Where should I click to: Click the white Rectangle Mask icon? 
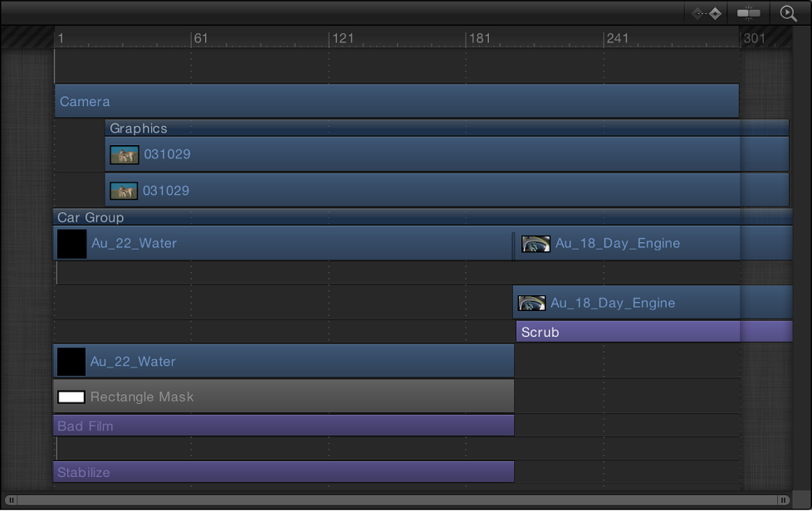pyautogui.click(x=71, y=397)
